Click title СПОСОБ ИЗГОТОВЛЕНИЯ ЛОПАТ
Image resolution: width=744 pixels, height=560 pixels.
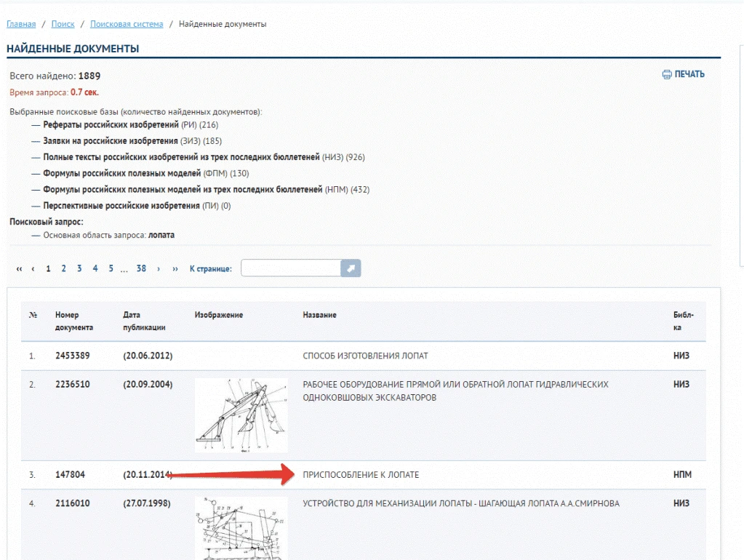click(365, 356)
